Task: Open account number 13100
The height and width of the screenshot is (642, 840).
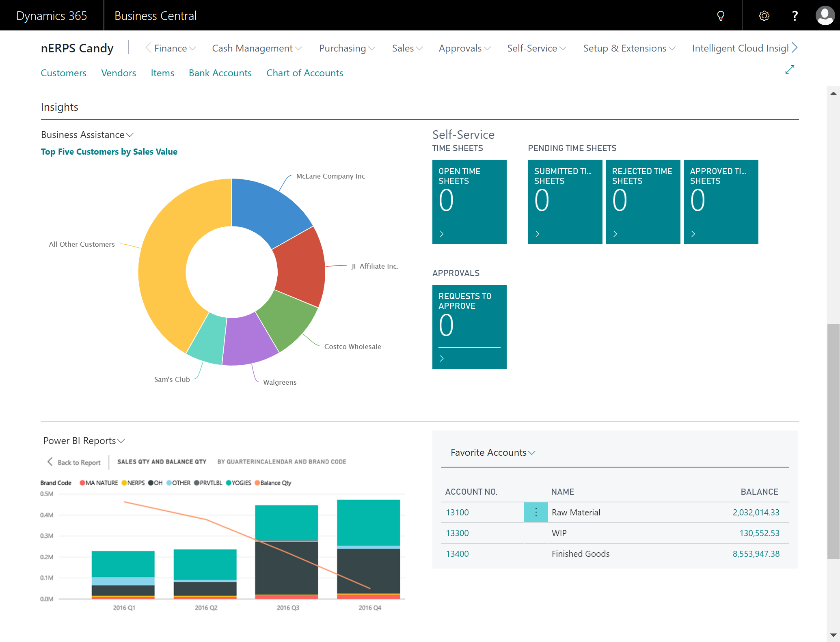Action: pyautogui.click(x=457, y=513)
